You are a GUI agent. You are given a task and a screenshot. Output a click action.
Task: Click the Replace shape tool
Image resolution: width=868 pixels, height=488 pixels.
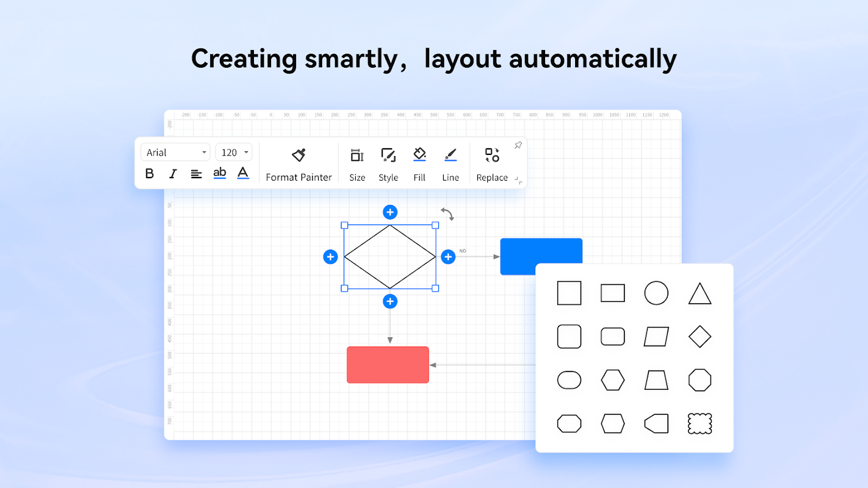click(x=492, y=165)
